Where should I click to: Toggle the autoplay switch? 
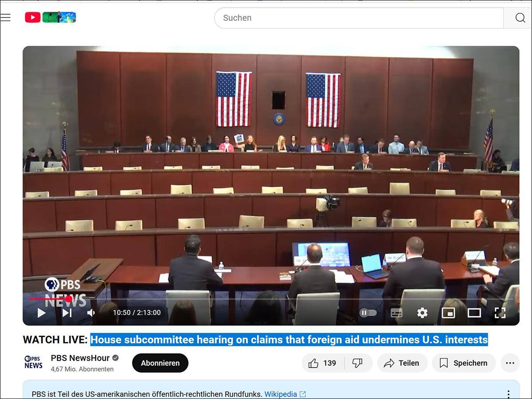(368, 313)
